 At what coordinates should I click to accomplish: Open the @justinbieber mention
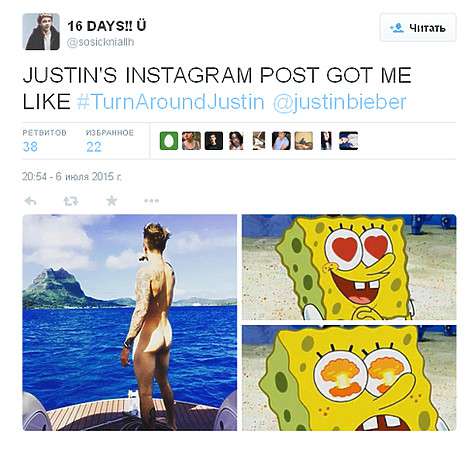point(340,102)
